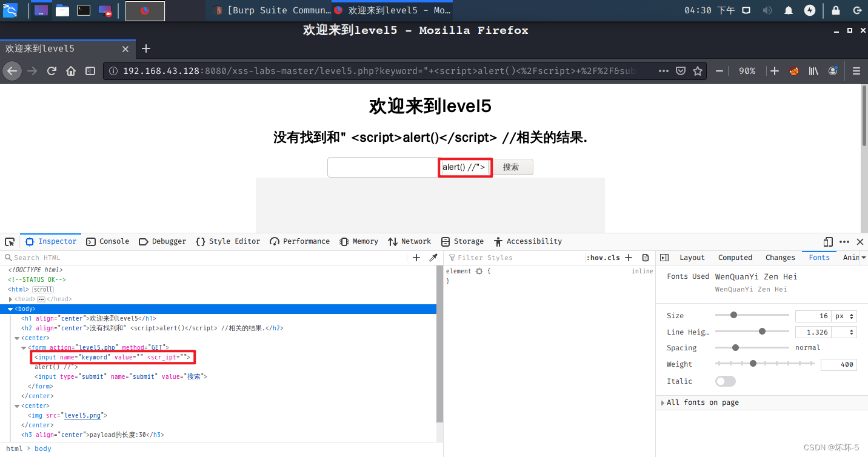Add a new CSS rule
Screen dimensions: 868x457
coord(629,258)
